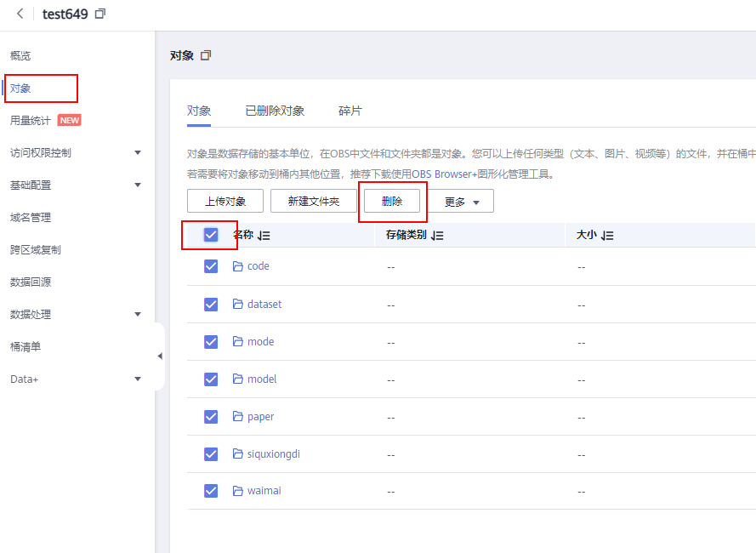Collapse the left sidebar with the arrow handle
The width and height of the screenshot is (756, 553).
(x=160, y=356)
